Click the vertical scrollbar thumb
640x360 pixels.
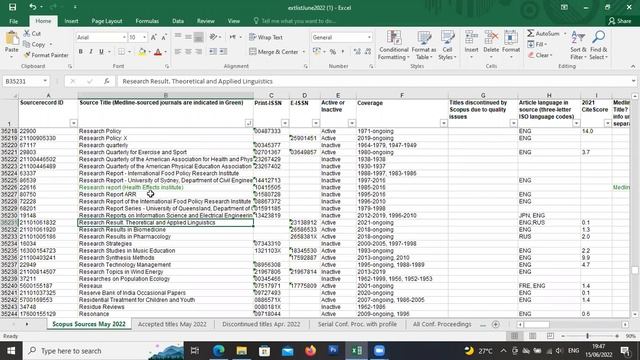click(634, 270)
